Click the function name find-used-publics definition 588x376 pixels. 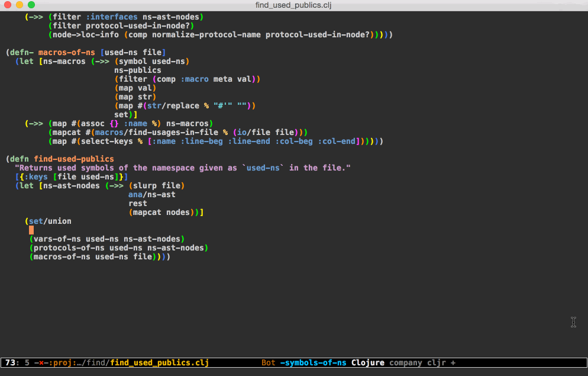[x=73, y=159]
